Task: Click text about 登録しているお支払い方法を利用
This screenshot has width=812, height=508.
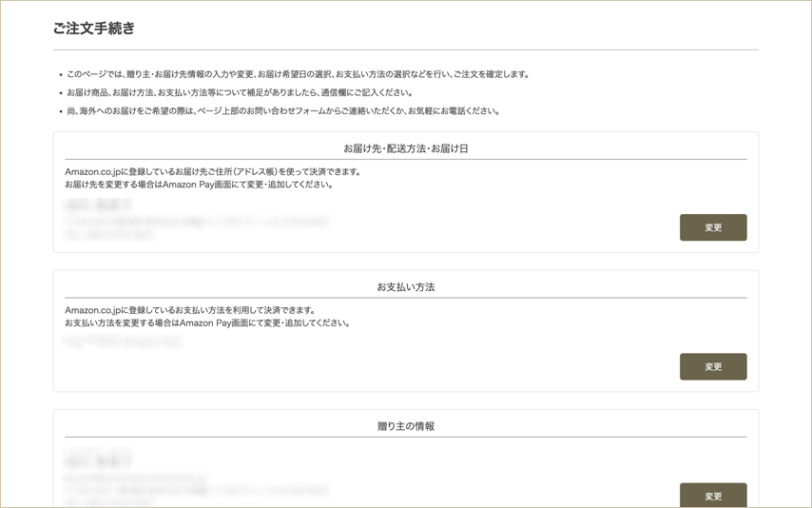Action: pyautogui.click(x=190, y=310)
